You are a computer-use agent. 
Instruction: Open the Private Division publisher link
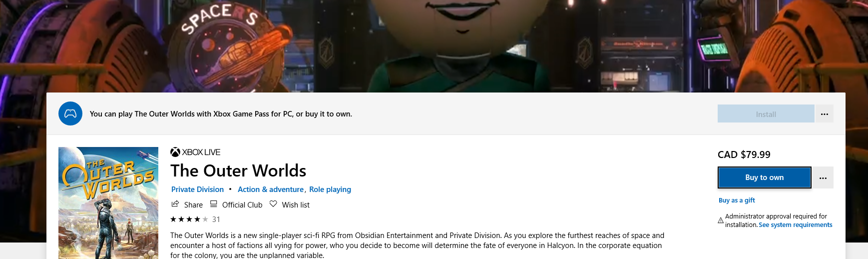click(x=197, y=189)
